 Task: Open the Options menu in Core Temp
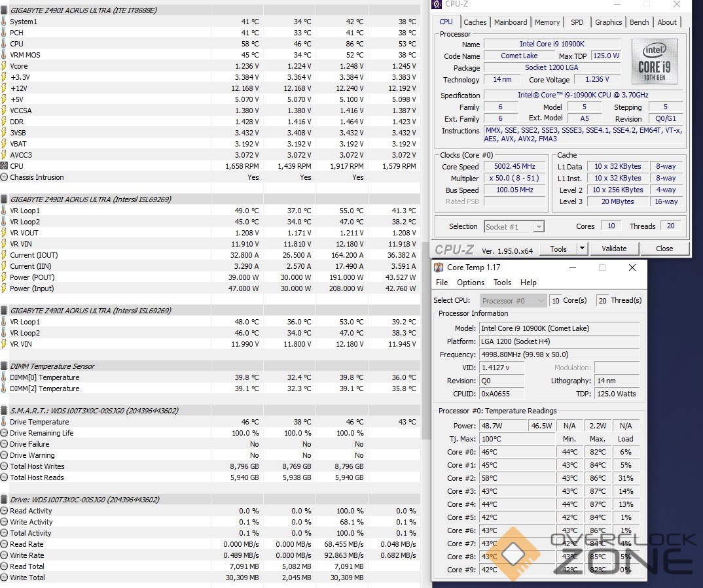pyautogui.click(x=471, y=283)
